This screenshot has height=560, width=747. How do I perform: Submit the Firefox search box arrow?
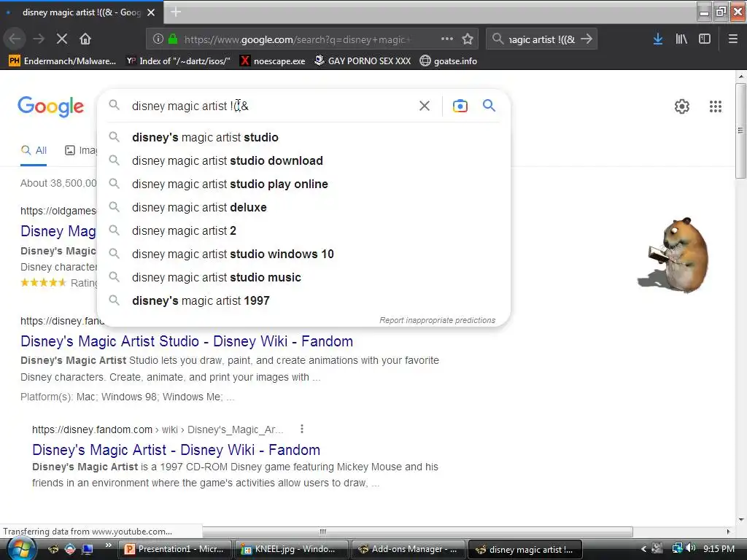587,39
